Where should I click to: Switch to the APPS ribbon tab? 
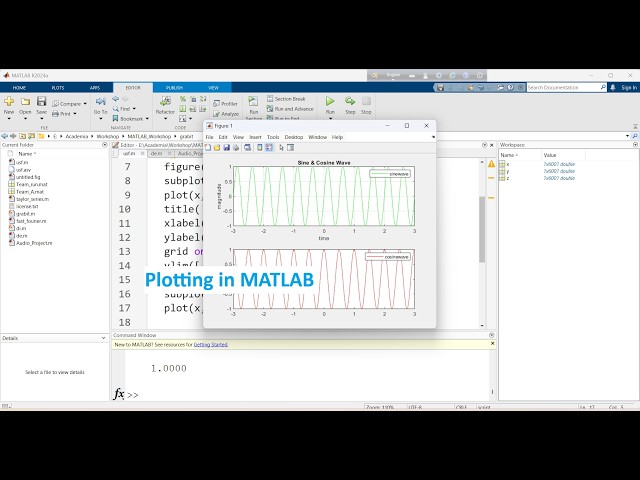coord(95,88)
